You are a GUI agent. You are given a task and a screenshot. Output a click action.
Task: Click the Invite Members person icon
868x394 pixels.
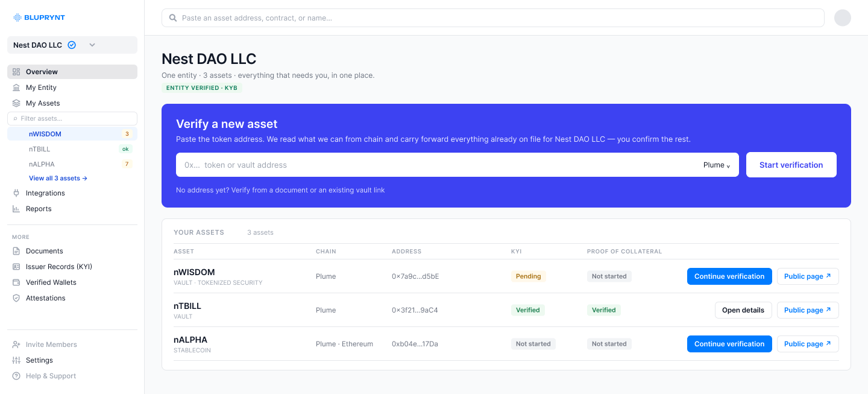16,345
